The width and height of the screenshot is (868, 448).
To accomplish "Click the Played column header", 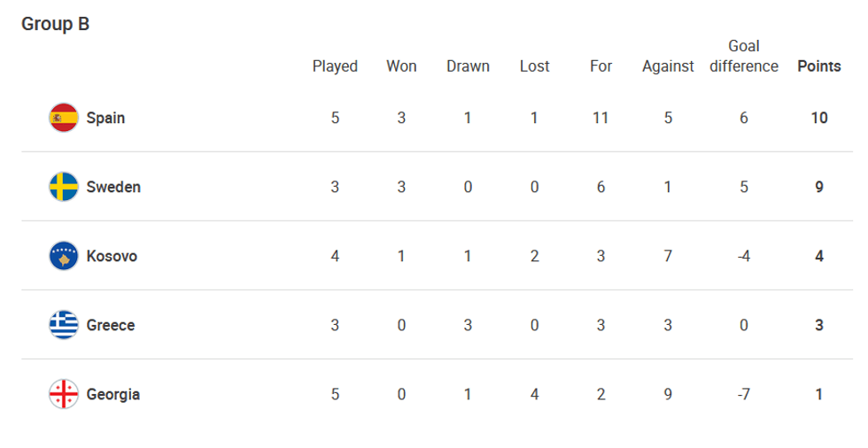I will [x=335, y=66].
